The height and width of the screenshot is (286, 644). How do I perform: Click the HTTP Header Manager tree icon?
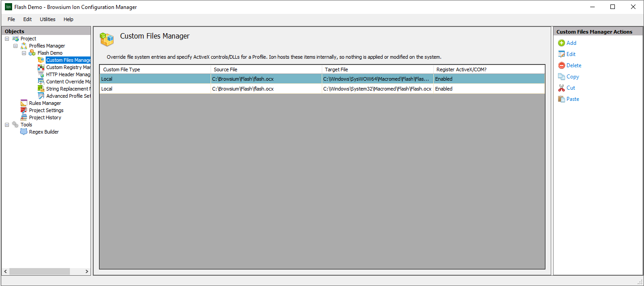[x=41, y=74]
